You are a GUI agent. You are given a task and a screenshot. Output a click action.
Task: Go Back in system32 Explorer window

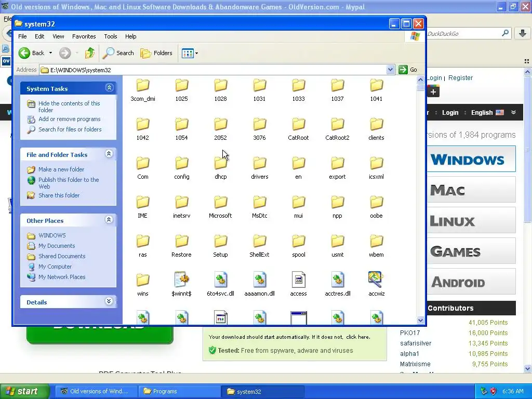[31, 53]
